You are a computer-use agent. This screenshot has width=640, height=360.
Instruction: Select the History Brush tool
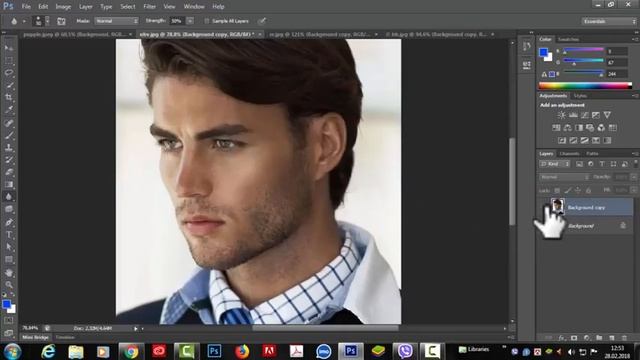point(9,160)
